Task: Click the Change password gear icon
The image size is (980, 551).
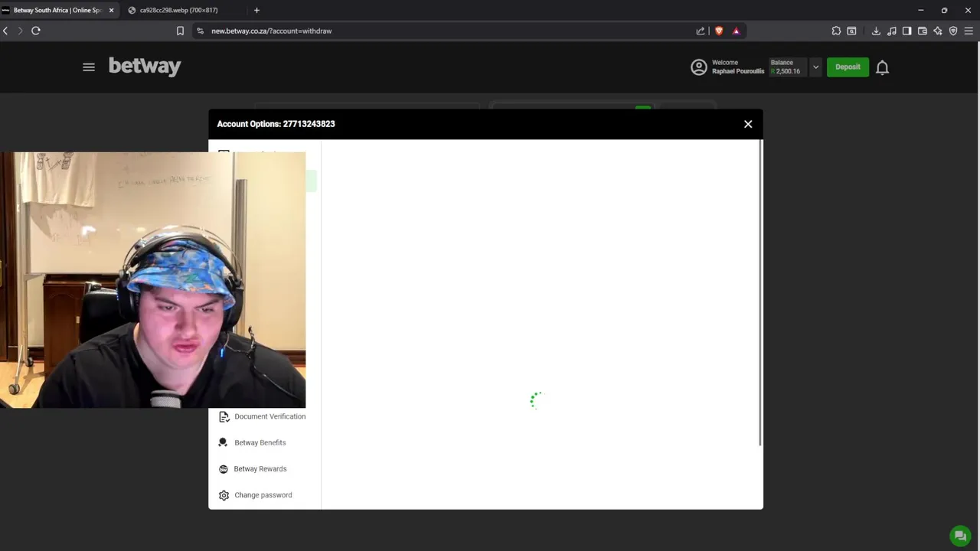Action: coord(224,495)
